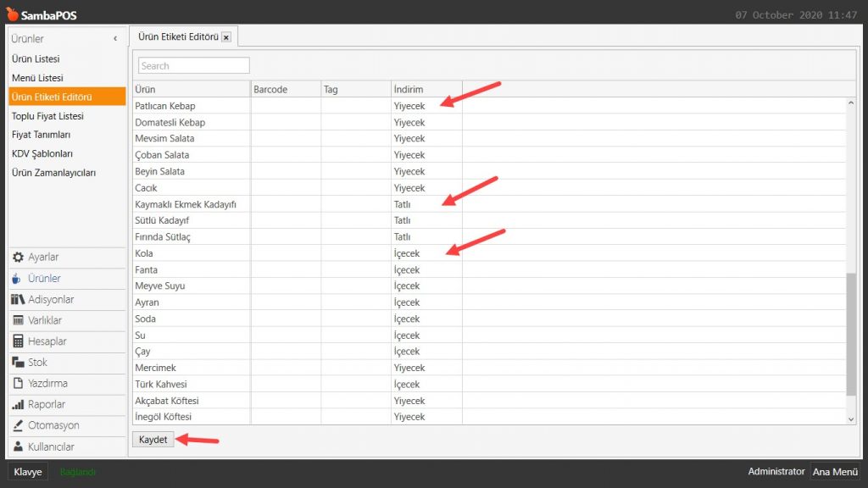Open Kullanıcılar via its user icon
The height and width of the screenshot is (488, 868).
[18, 447]
